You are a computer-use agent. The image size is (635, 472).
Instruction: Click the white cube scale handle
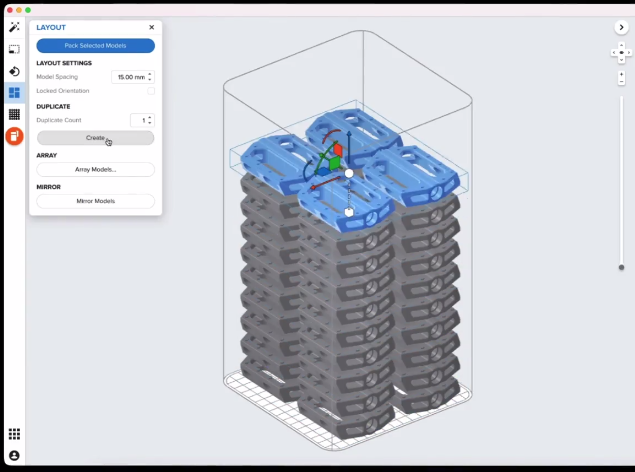(x=349, y=212)
